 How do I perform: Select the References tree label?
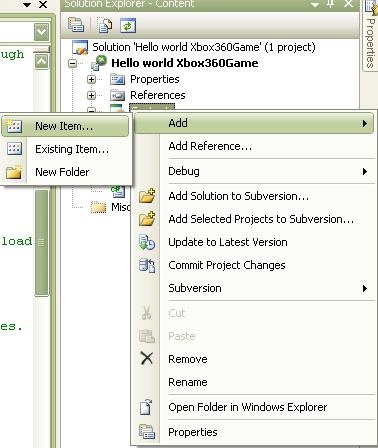point(158,95)
